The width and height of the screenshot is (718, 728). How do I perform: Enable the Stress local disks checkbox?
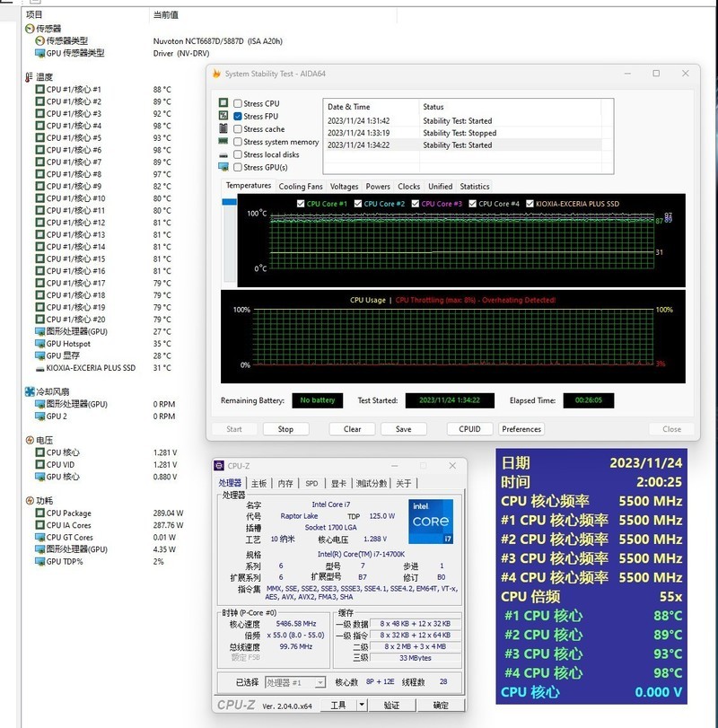pyautogui.click(x=238, y=154)
